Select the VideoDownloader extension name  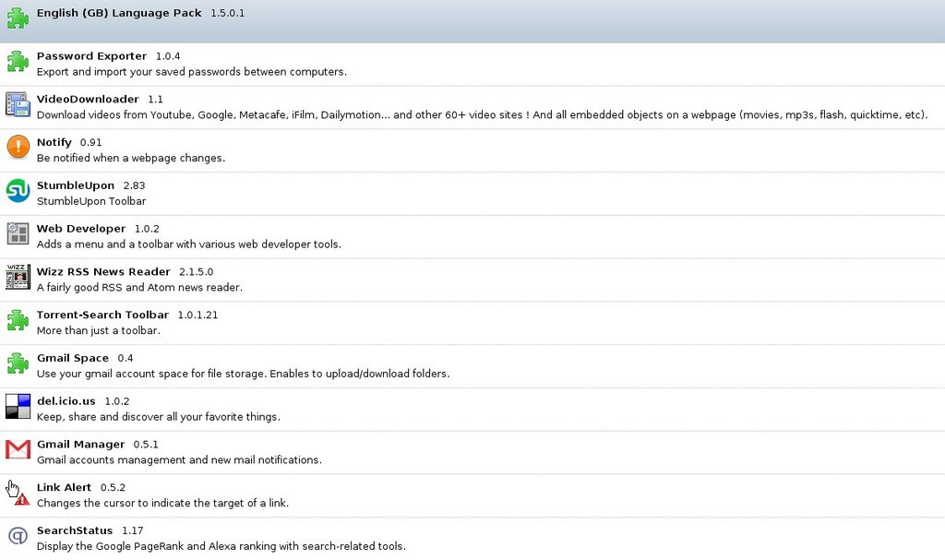[x=88, y=99]
